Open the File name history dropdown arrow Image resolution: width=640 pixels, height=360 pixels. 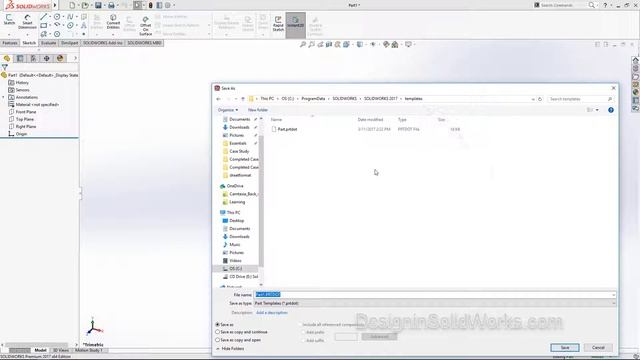tap(613, 295)
